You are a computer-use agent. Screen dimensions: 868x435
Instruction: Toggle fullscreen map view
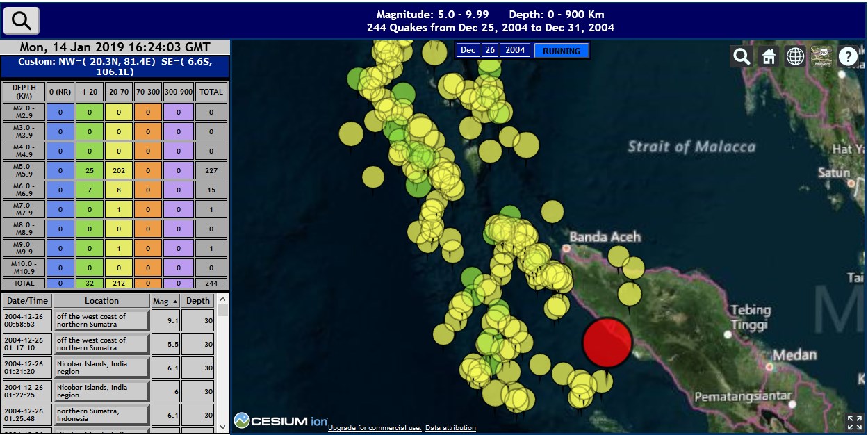point(855,422)
